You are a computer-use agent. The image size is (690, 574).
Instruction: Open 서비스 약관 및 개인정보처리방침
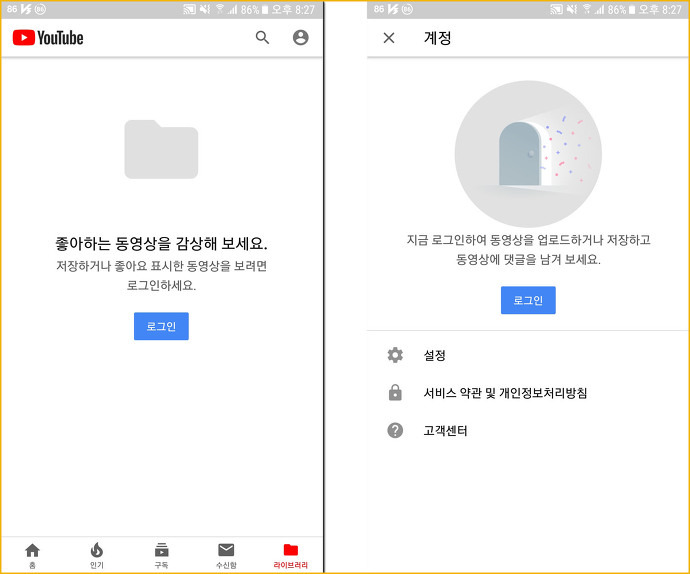click(x=528, y=393)
